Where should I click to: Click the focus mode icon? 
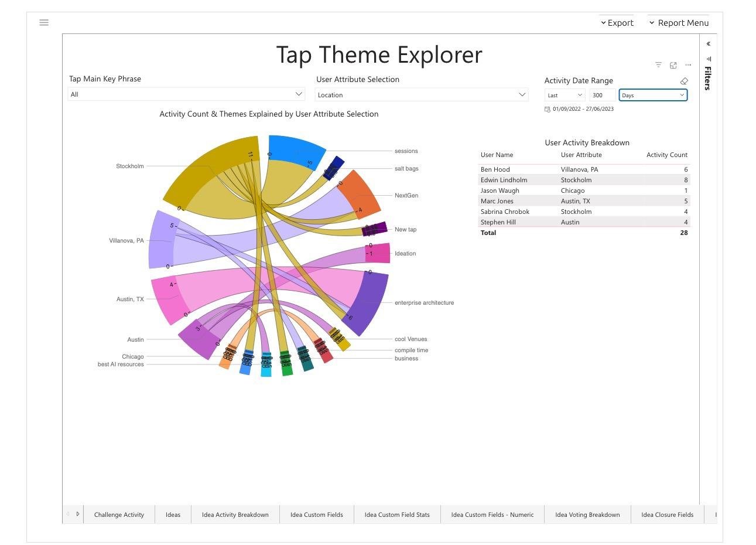coord(673,65)
